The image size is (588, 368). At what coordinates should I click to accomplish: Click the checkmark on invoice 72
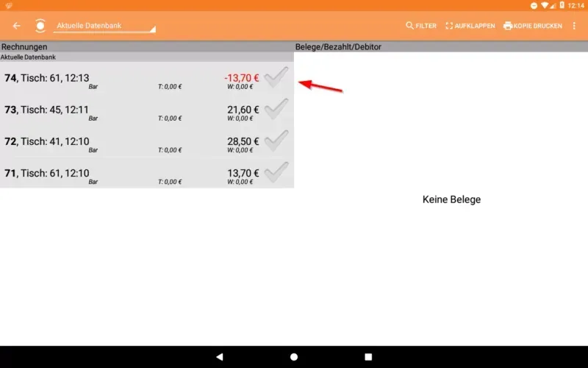(276, 141)
